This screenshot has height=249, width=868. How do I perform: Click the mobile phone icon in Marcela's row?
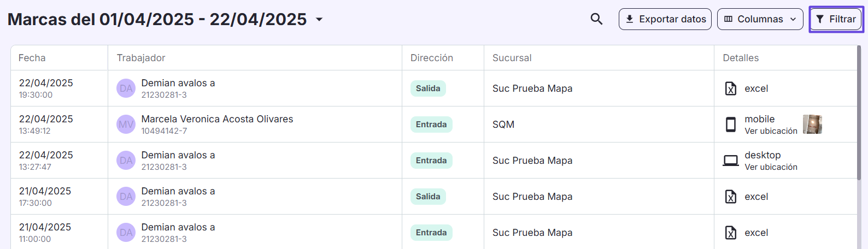731,124
